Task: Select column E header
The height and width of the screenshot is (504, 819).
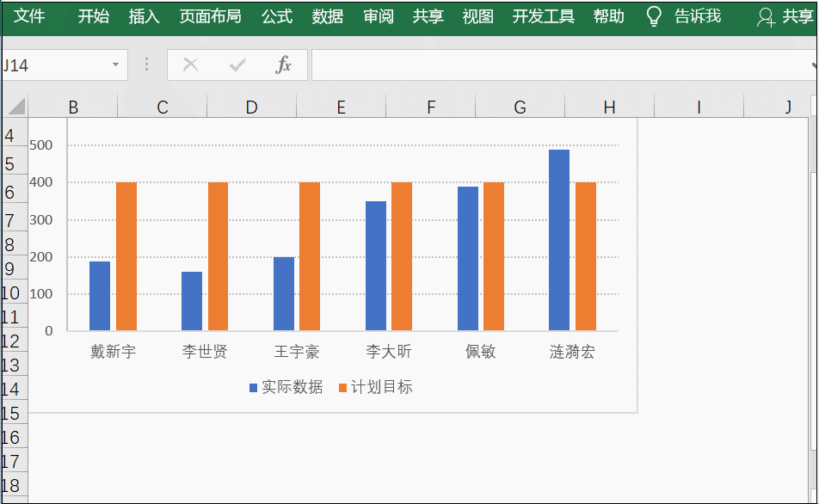Action: [x=341, y=107]
